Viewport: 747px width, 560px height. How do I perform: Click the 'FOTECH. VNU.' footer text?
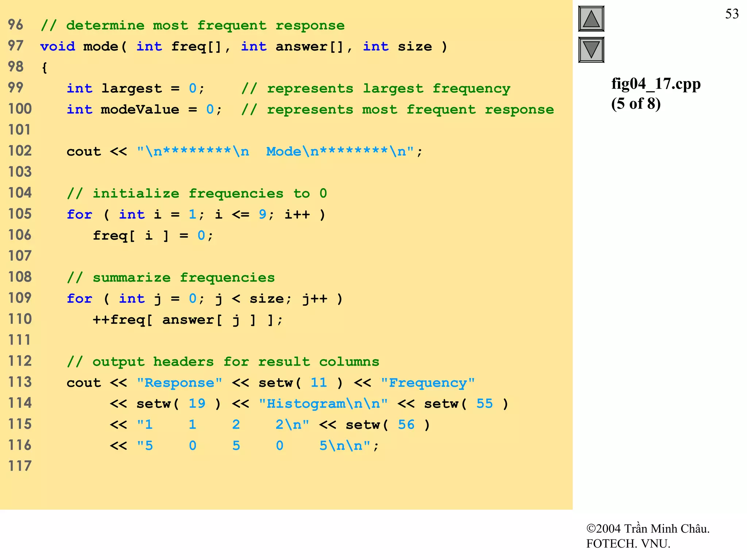[x=628, y=544]
